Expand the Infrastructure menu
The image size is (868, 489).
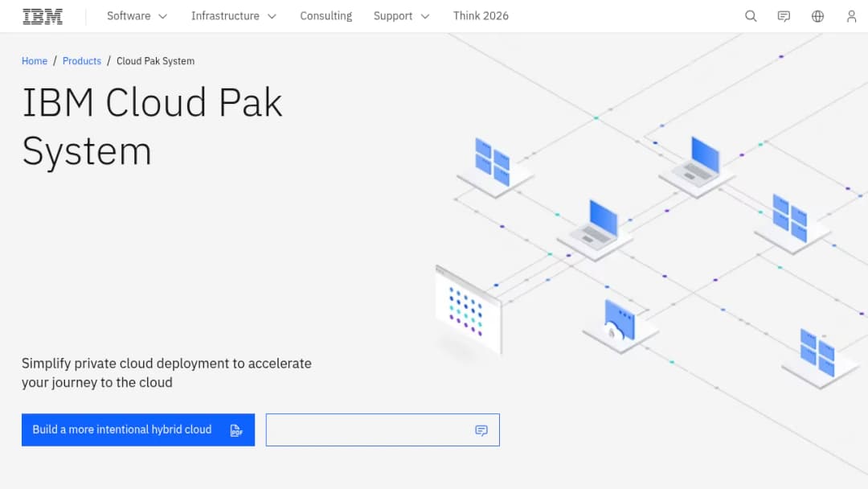pyautogui.click(x=234, y=16)
